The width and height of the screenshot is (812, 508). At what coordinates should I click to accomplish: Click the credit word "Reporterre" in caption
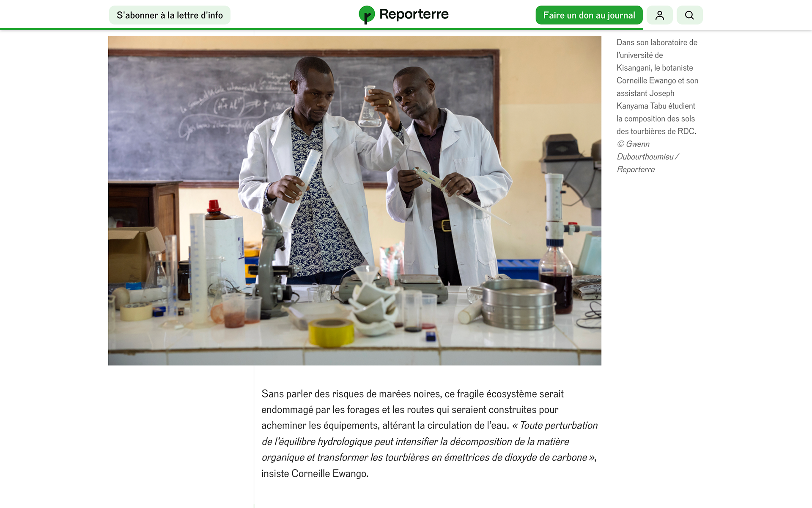pos(636,169)
